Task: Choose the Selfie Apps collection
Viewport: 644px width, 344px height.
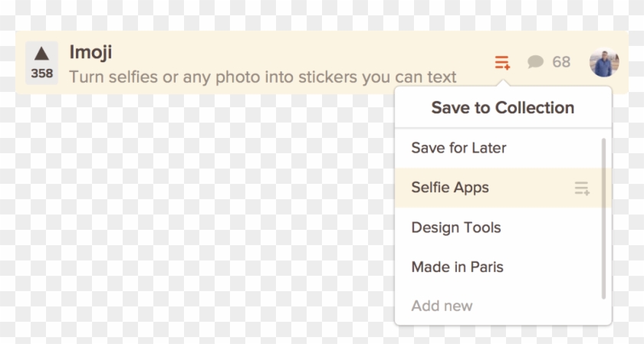Action: tap(450, 188)
